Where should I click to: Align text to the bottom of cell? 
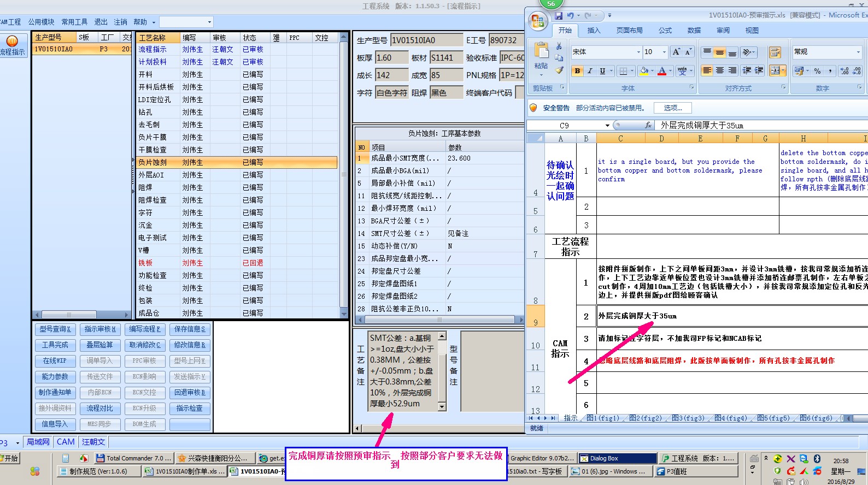pyautogui.click(x=732, y=52)
